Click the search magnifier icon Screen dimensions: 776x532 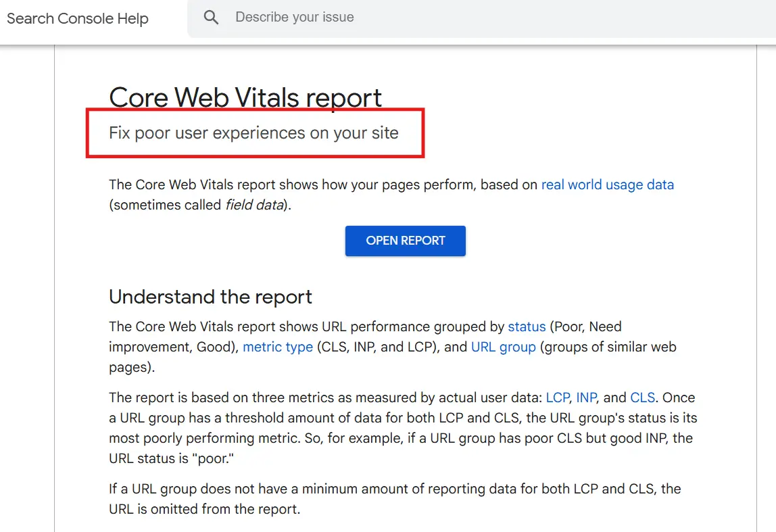pos(211,18)
